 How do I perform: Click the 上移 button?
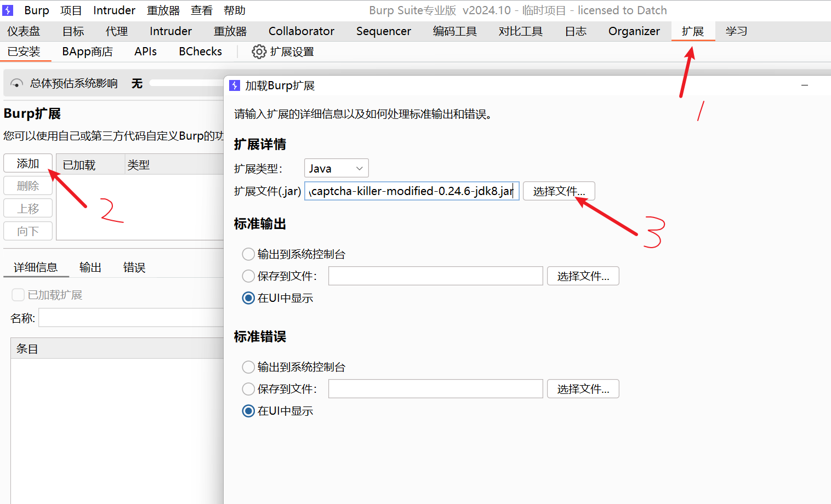coord(27,208)
